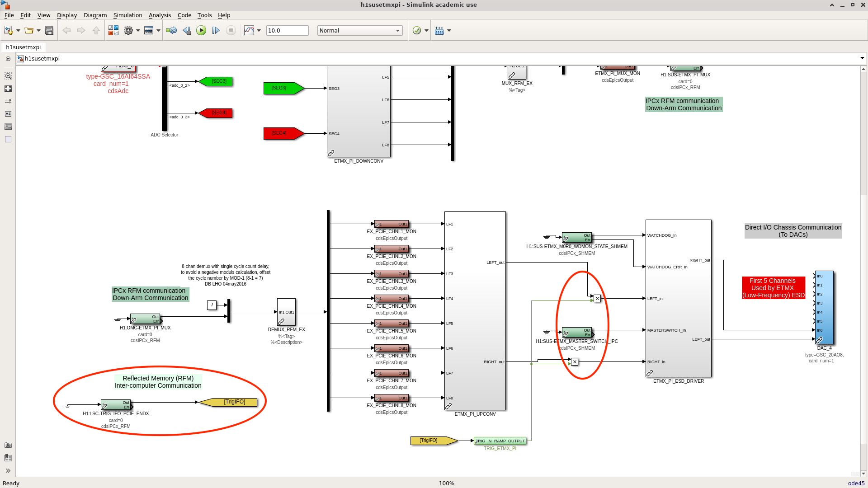Click the Step Back icon
Screen dimensions: 868x488
186,30
